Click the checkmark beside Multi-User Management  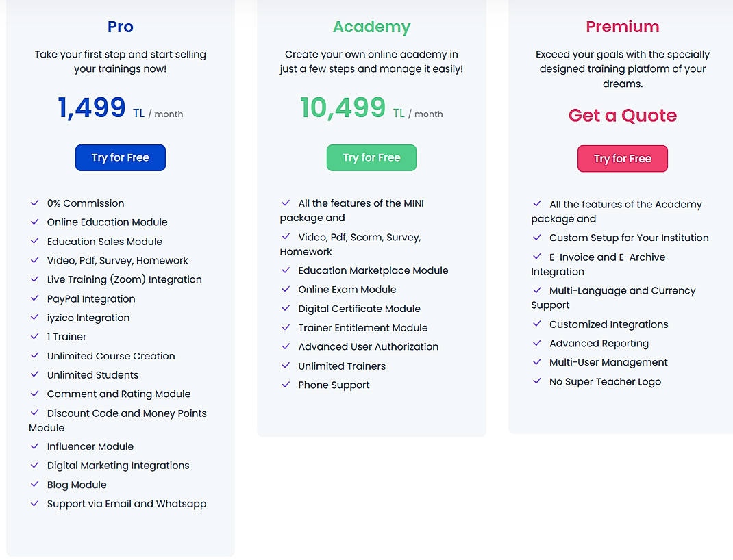click(537, 362)
